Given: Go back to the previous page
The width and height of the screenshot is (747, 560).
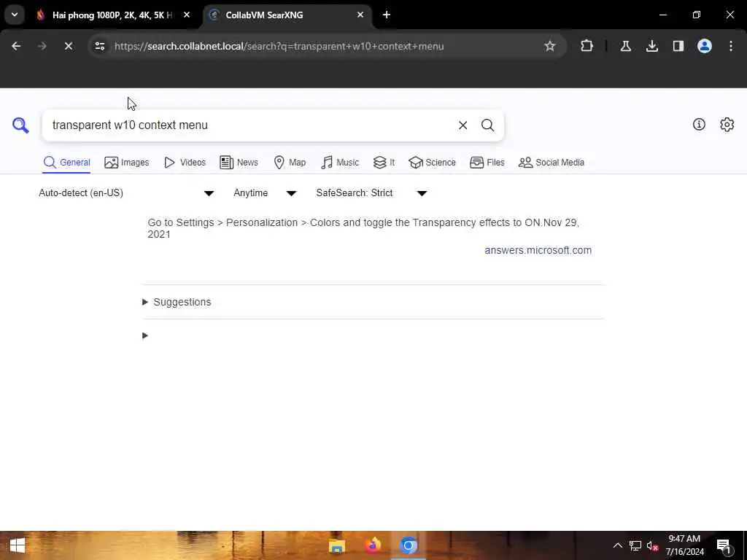Looking at the screenshot, I should tap(16, 46).
